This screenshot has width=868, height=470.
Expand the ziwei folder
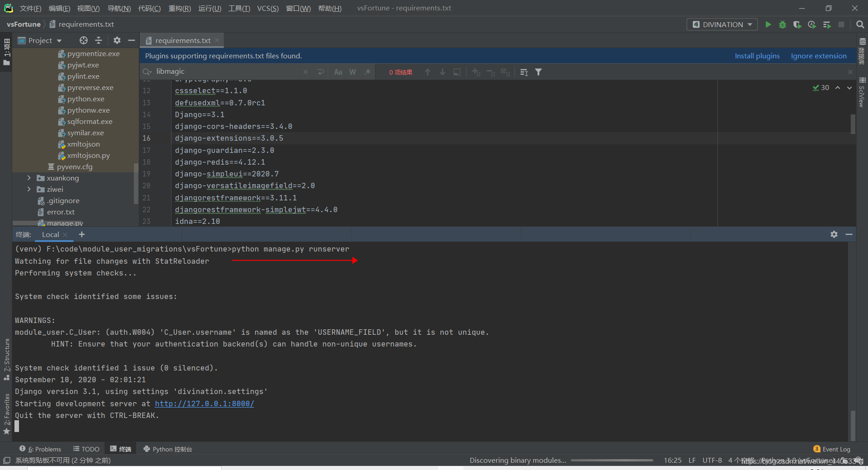[x=29, y=189]
